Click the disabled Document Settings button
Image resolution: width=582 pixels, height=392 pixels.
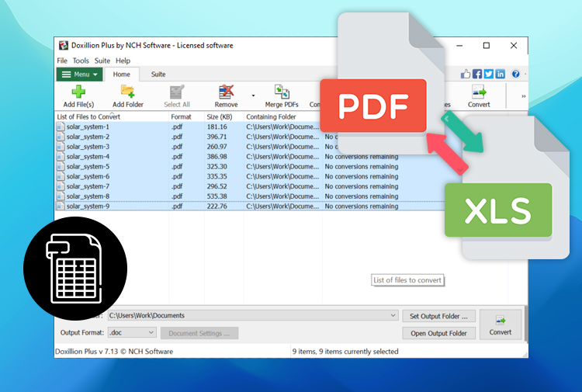(x=199, y=333)
